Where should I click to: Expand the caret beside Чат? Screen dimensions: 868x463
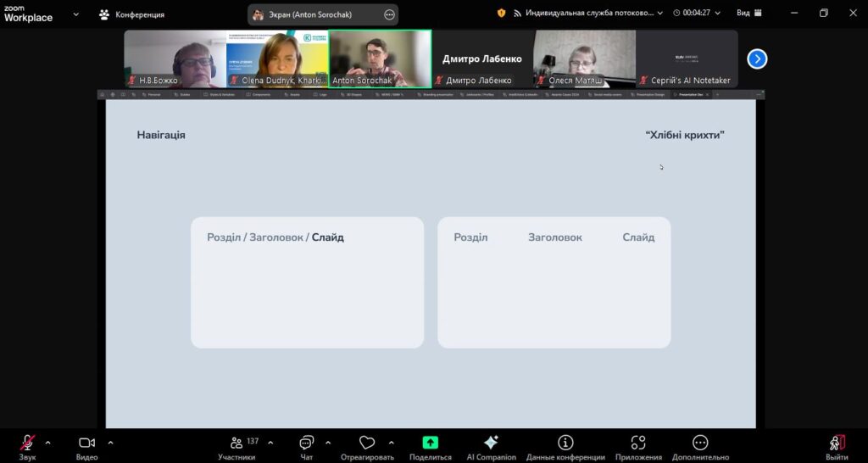[328, 443]
